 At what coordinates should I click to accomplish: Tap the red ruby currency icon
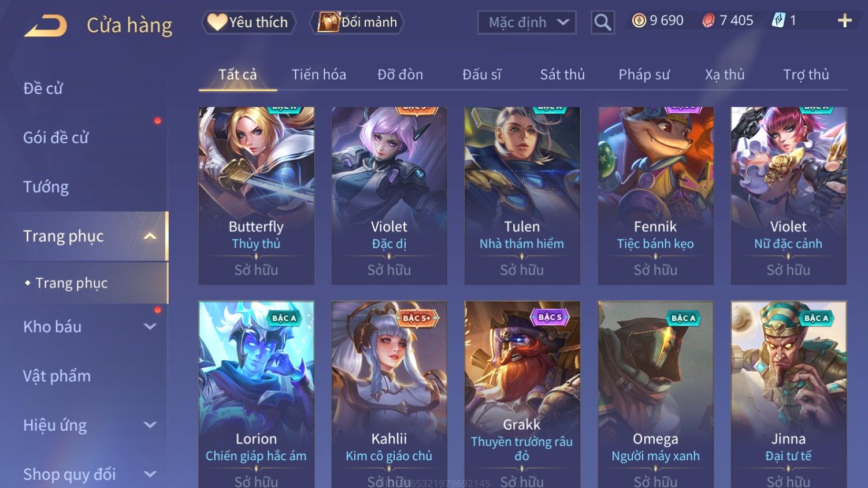coord(708,21)
